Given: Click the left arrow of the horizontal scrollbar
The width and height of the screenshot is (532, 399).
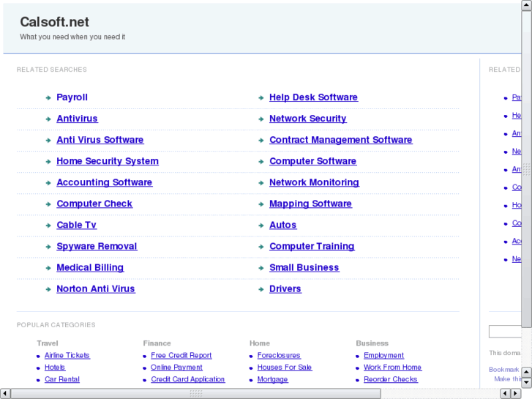Looking at the screenshot, I should pos(5,393).
